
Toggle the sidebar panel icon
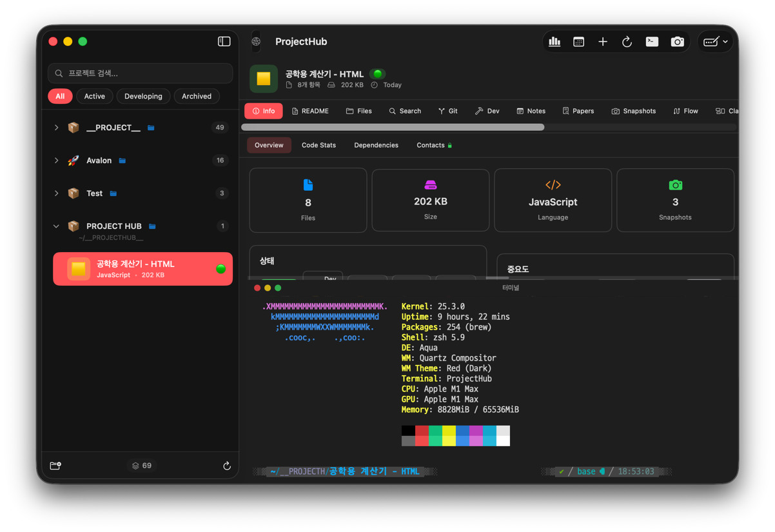(224, 41)
